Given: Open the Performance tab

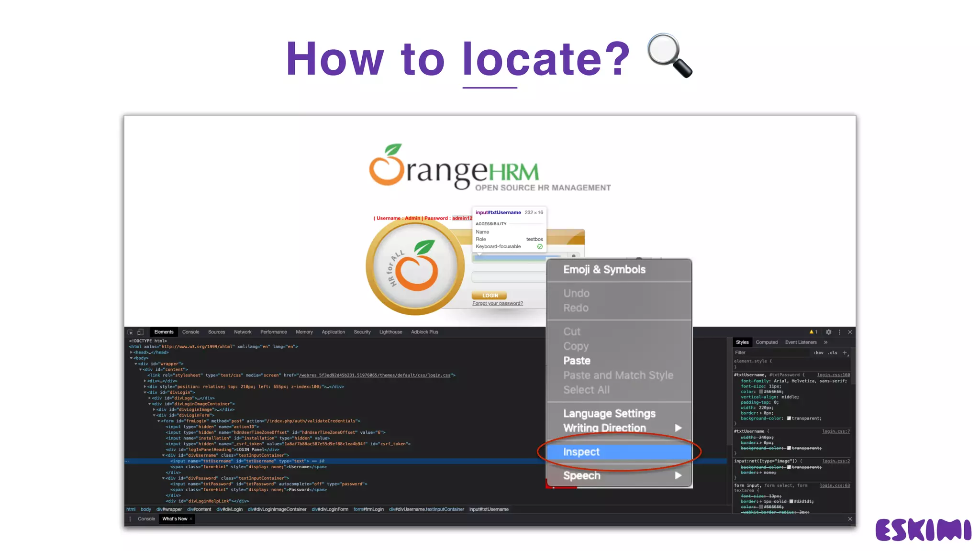Looking at the screenshot, I should [x=274, y=332].
